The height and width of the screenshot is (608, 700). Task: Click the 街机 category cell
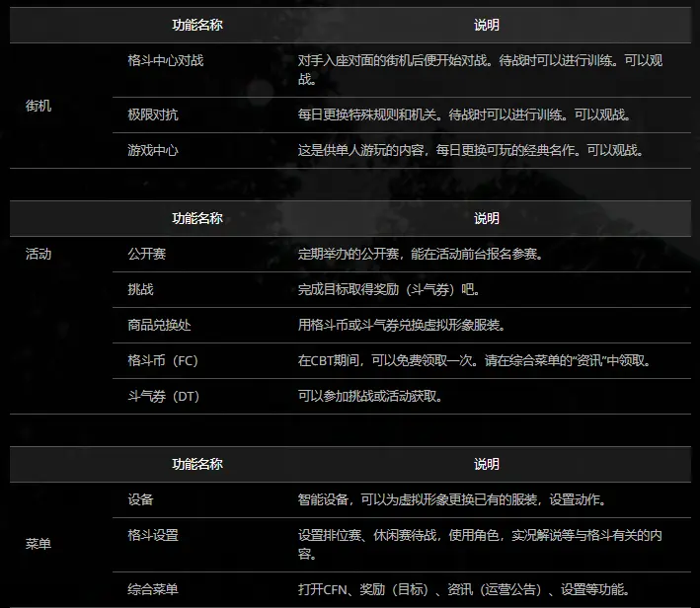point(39,106)
